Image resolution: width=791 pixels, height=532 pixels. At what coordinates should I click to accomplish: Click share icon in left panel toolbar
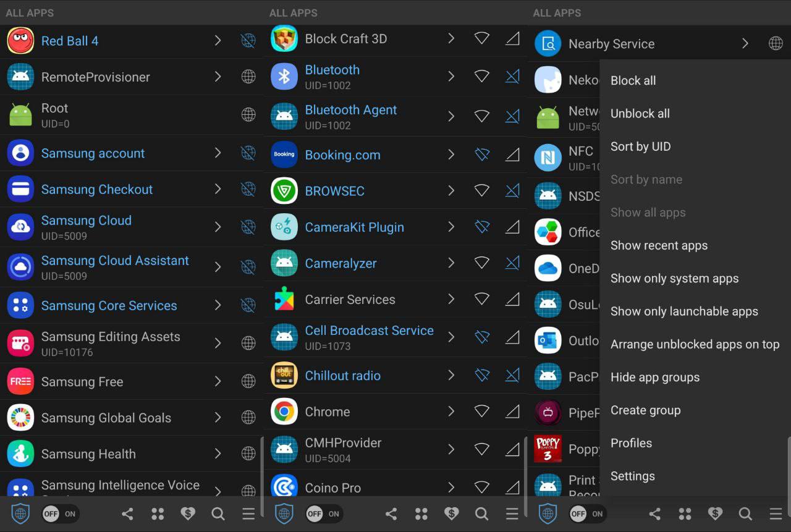coord(127,514)
